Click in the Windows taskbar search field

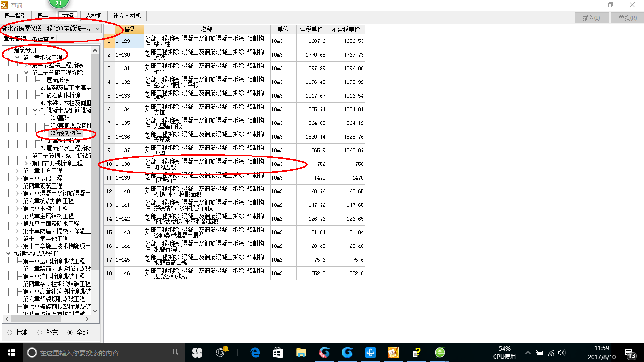pos(104,353)
